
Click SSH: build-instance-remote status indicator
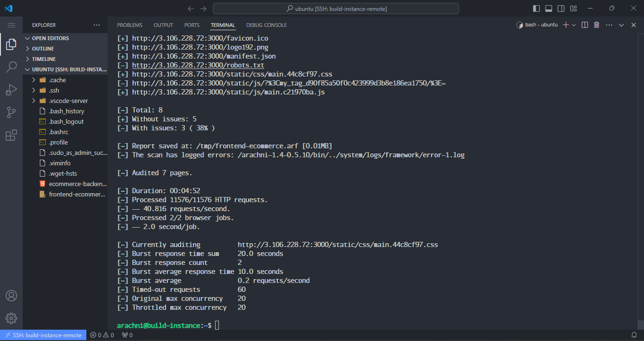pyautogui.click(x=43, y=335)
